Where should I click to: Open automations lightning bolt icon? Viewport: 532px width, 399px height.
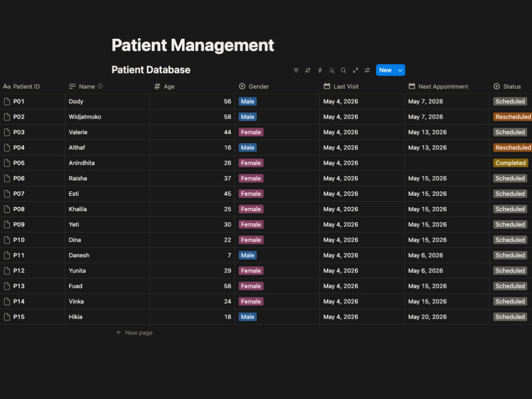coord(320,70)
